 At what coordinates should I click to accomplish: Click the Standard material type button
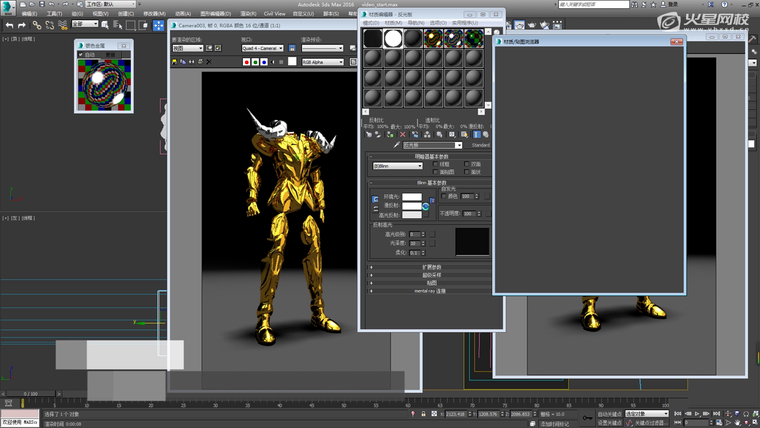(x=479, y=145)
